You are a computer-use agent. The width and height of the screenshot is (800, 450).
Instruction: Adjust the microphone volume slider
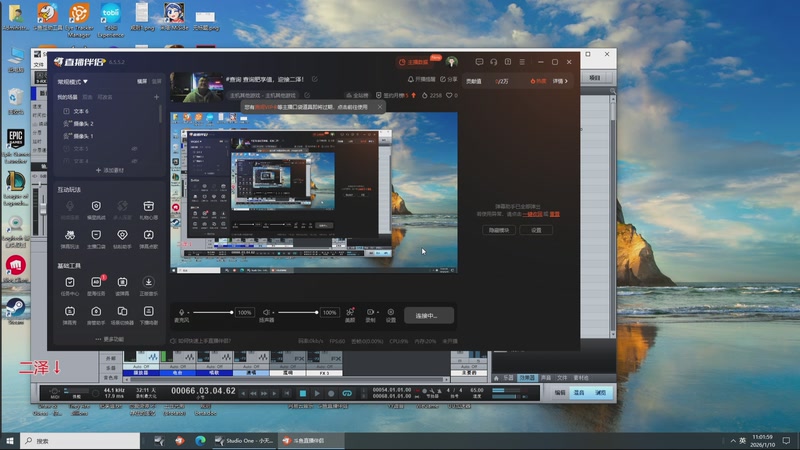(212, 313)
